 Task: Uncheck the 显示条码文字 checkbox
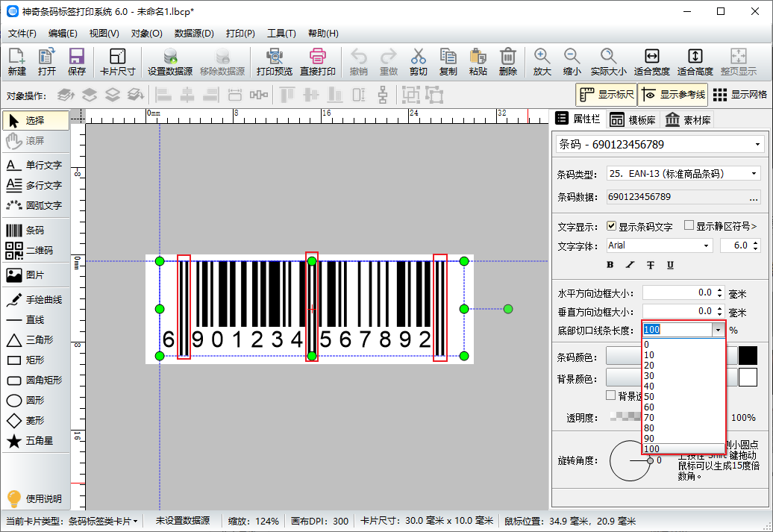click(612, 226)
